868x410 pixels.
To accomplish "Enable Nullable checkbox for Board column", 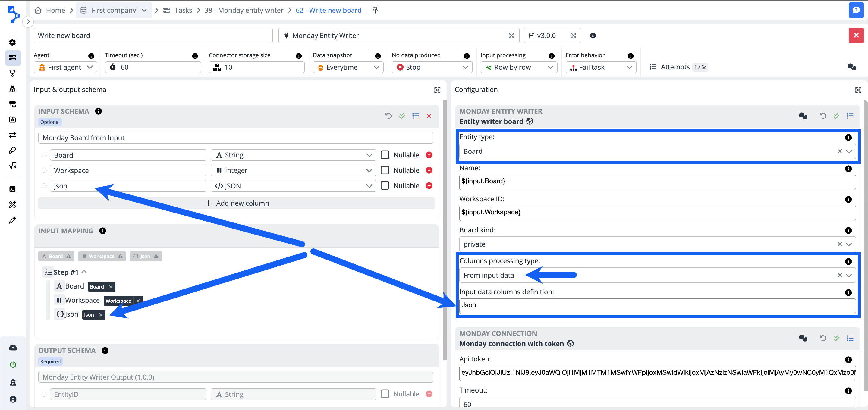I will (x=385, y=155).
